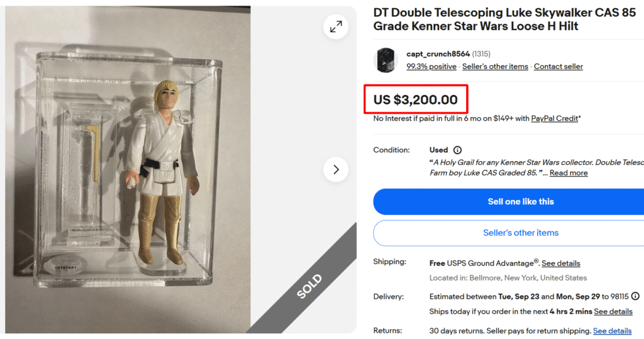The height and width of the screenshot is (339, 644).
Task: Click the Seller's other items text link
Action: click(495, 67)
